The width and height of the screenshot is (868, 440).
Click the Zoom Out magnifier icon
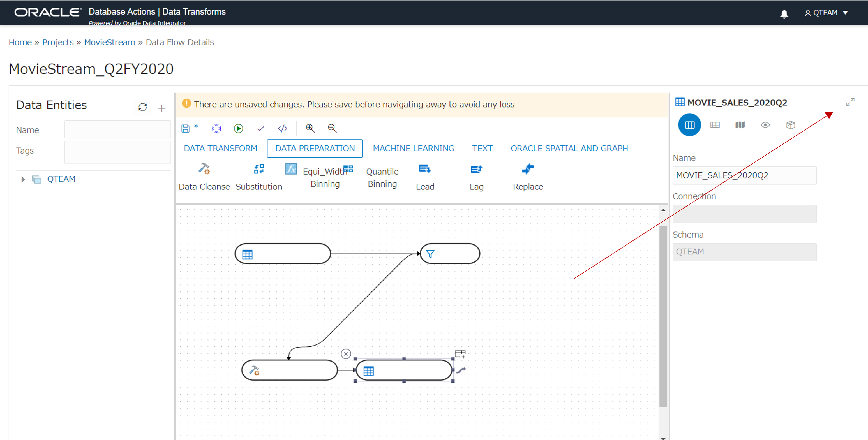[x=332, y=128]
